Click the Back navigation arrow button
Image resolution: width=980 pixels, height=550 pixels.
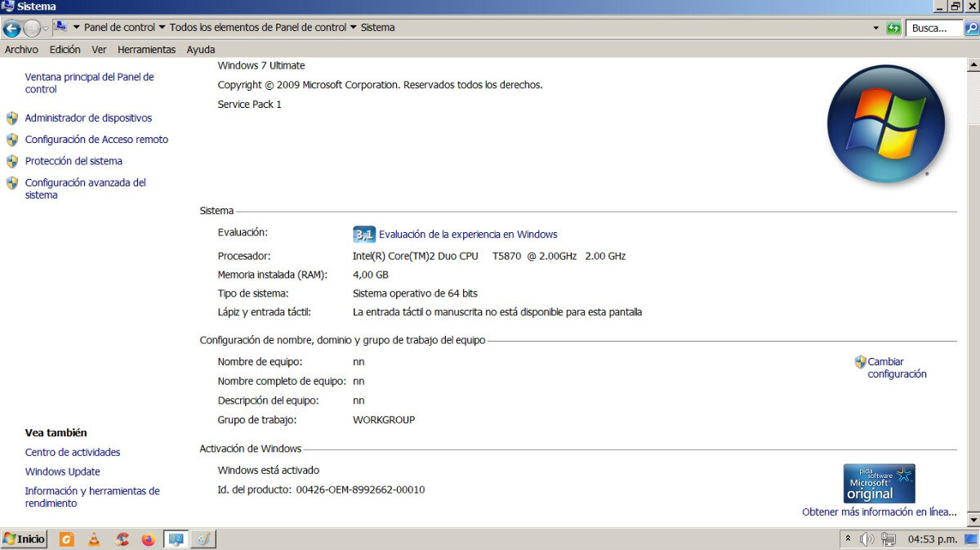(11, 29)
